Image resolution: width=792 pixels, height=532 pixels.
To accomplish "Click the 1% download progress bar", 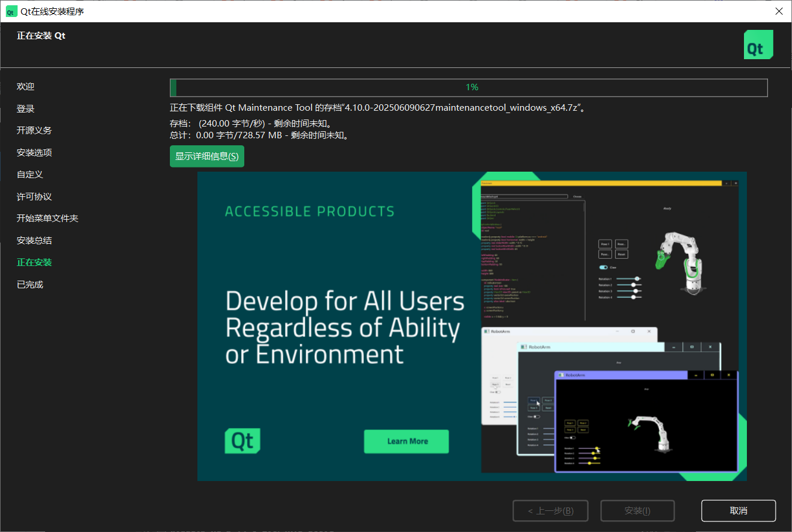I will coord(469,87).
